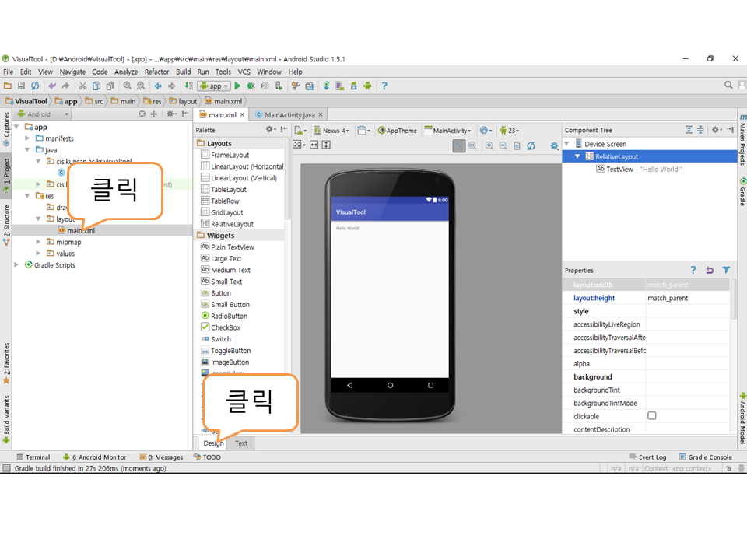
Task: Open the app run configuration dropdown
Action: coord(214,86)
